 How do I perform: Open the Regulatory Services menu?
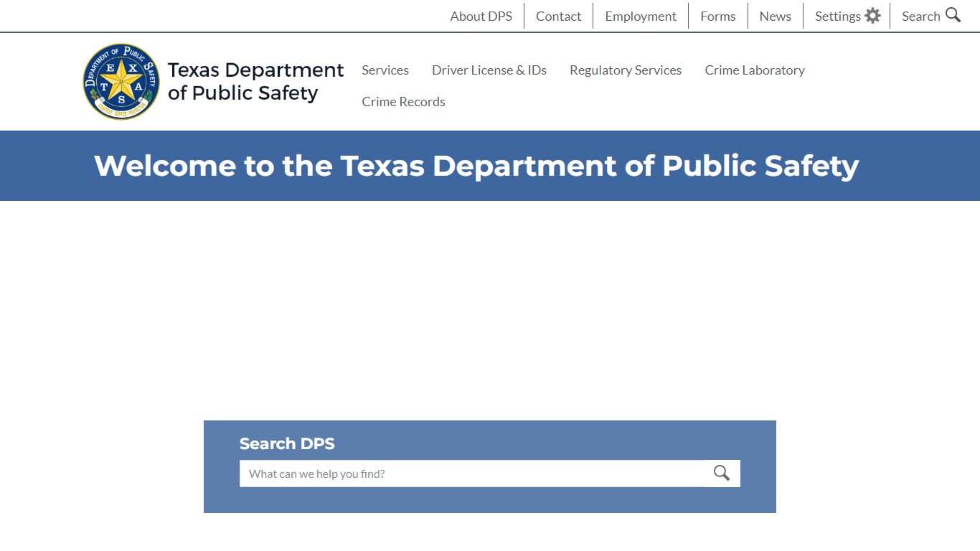(626, 70)
